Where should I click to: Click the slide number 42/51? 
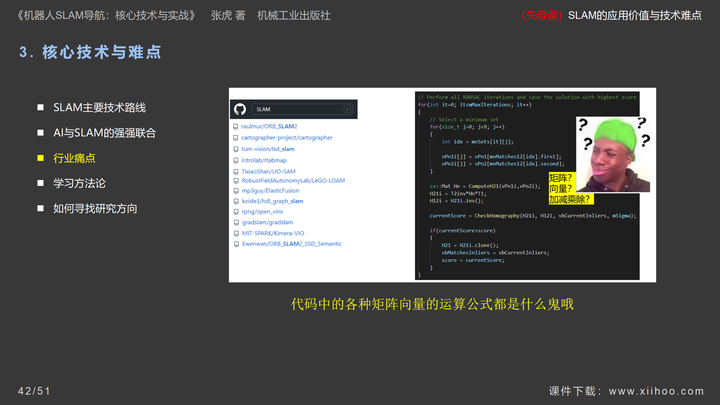coord(34,391)
